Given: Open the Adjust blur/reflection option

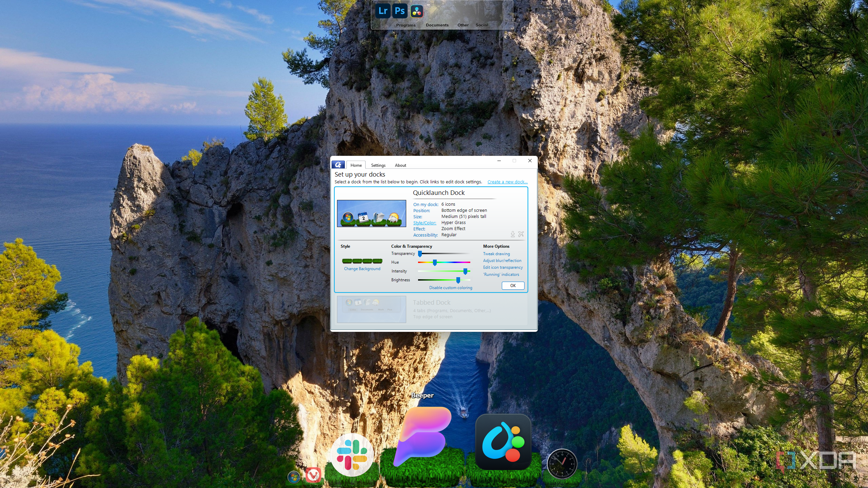Looking at the screenshot, I should pos(502,261).
